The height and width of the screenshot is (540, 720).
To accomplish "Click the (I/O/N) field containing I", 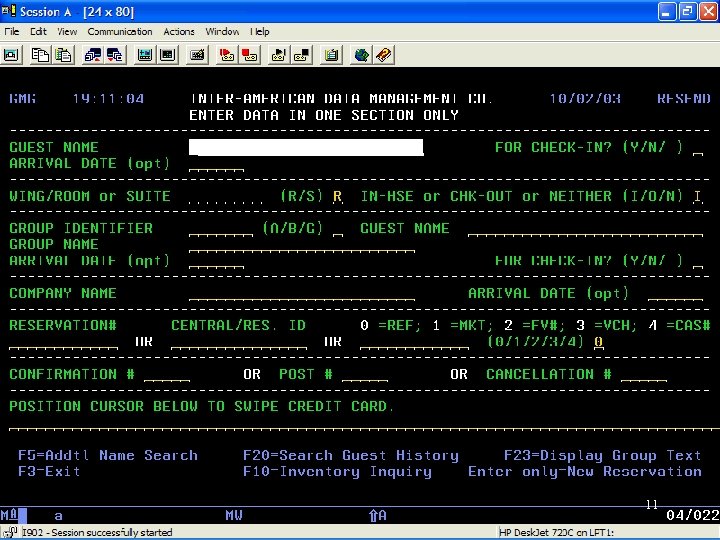I will tap(698, 197).
